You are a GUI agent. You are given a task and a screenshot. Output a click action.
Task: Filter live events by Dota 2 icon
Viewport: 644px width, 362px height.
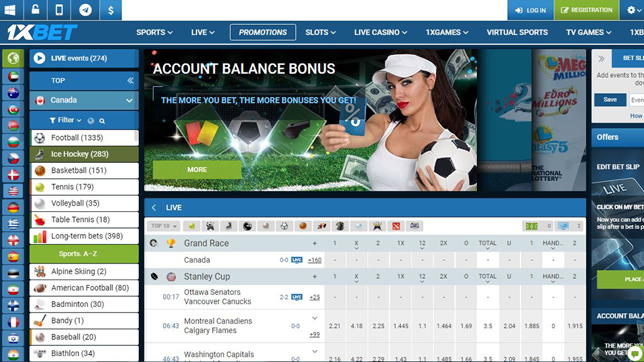tap(396, 226)
